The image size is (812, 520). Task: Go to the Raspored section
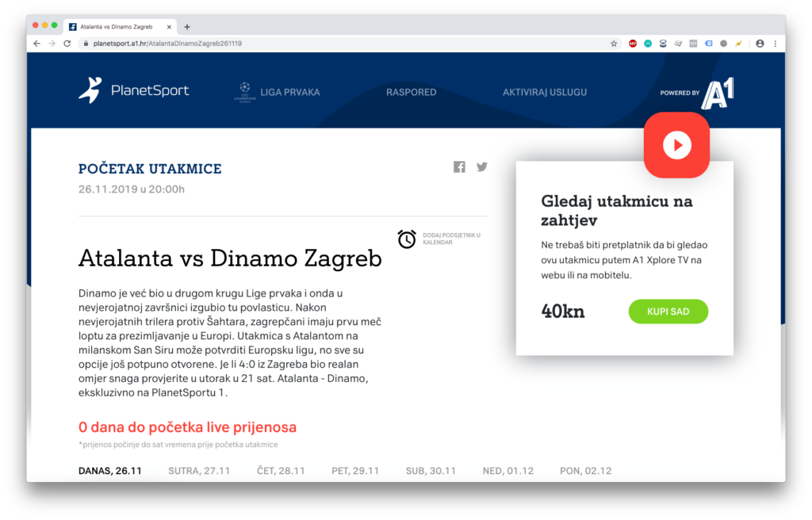(411, 92)
